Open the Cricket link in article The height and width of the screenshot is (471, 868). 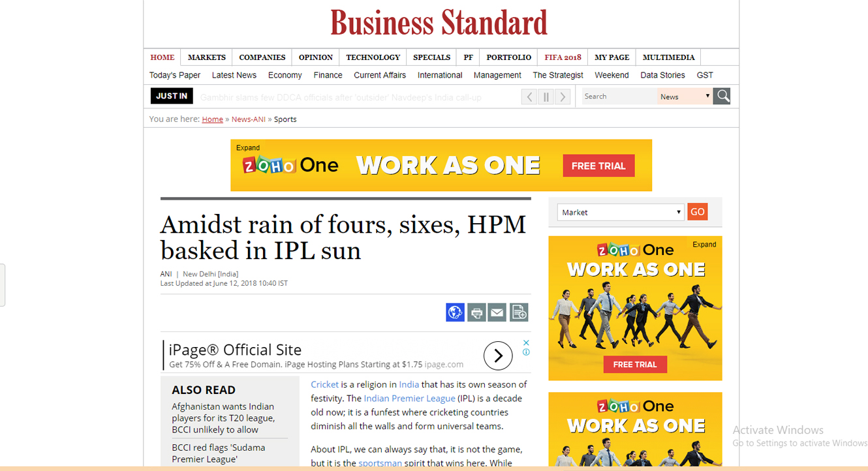pyautogui.click(x=325, y=385)
